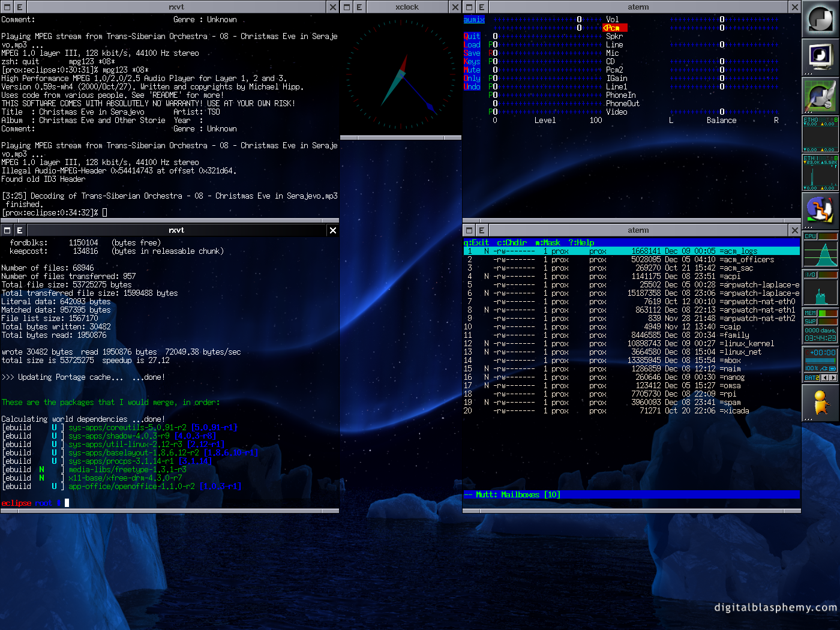Image resolution: width=840 pixels, height=630 pixels.
Task: Click Only in the aumix menu
Action: pos(472,79)
